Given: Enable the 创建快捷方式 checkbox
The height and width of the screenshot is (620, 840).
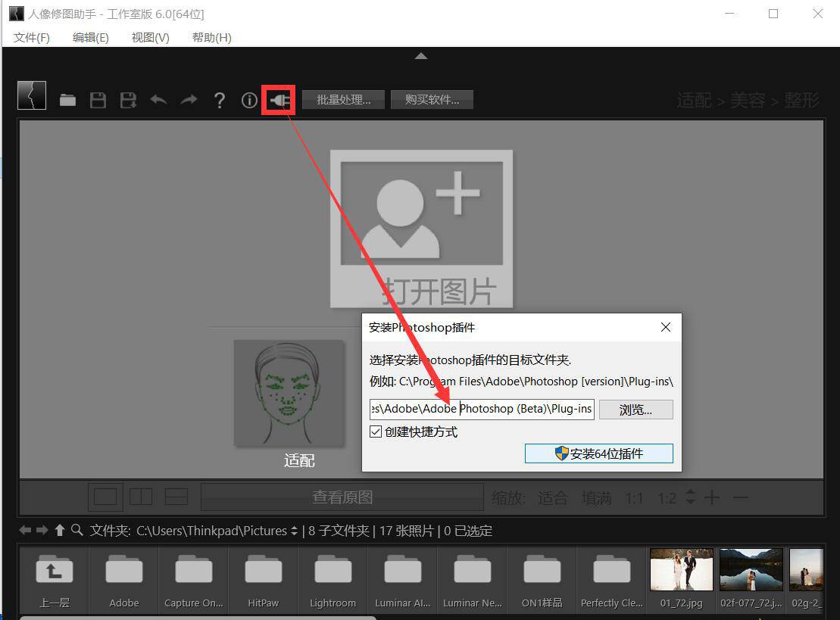Looking at the screenshot, I should coord(376,431).
